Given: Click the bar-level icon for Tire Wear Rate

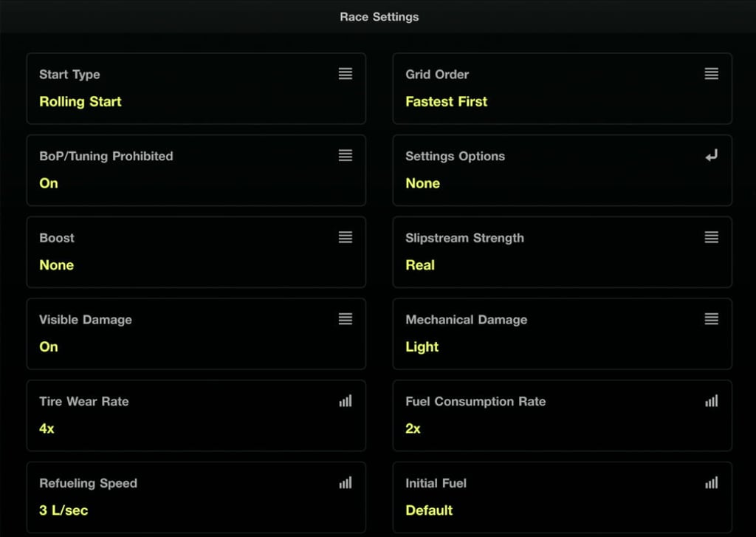Looking at the screenshot, I should tap(345, 401).
